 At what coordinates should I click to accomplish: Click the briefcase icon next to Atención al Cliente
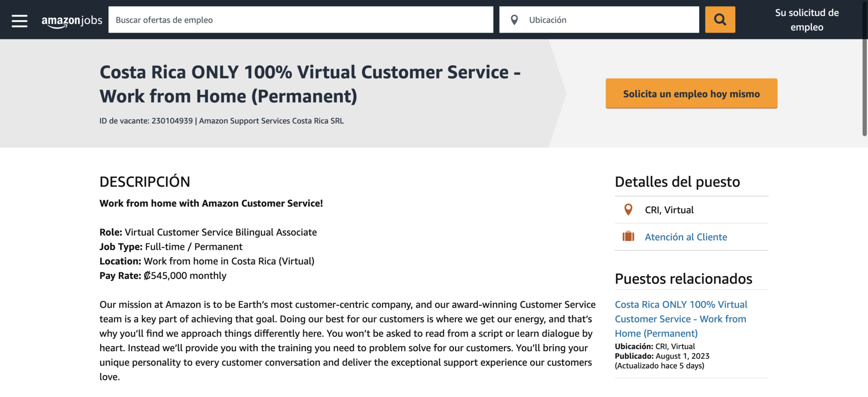click(629, 237)
